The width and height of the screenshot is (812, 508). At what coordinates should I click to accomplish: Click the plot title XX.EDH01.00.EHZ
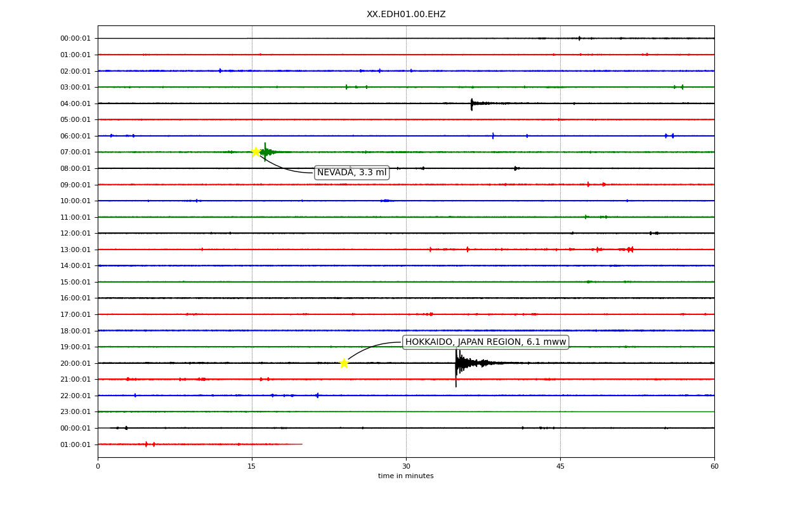406,15
